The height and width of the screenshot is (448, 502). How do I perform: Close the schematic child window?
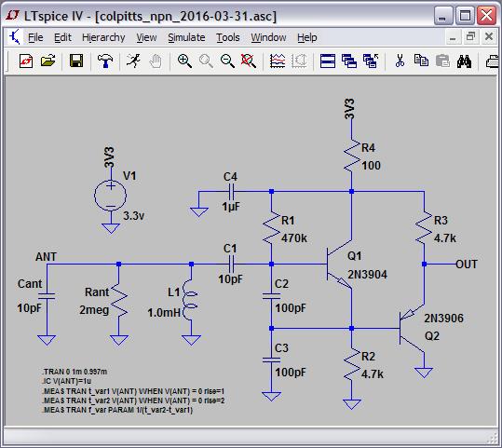[489, 37]
